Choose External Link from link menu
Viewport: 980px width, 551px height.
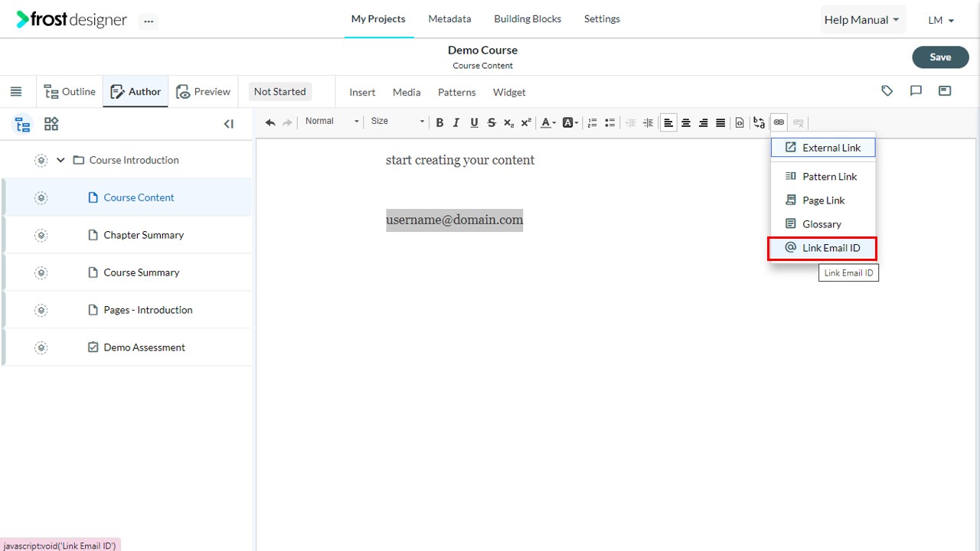[823, 148]
